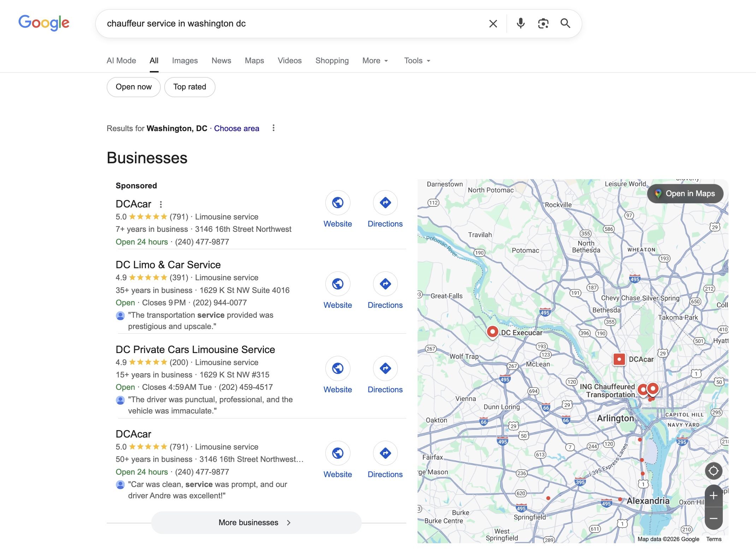Toggle the Top rated filter chip
Screen dimensions: 756x557
point(190,87)
